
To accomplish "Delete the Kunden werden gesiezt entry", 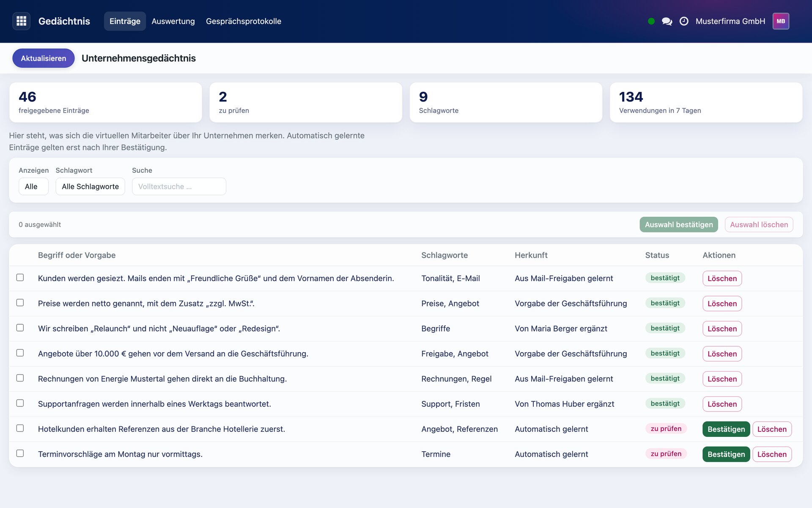I will 722,278.
